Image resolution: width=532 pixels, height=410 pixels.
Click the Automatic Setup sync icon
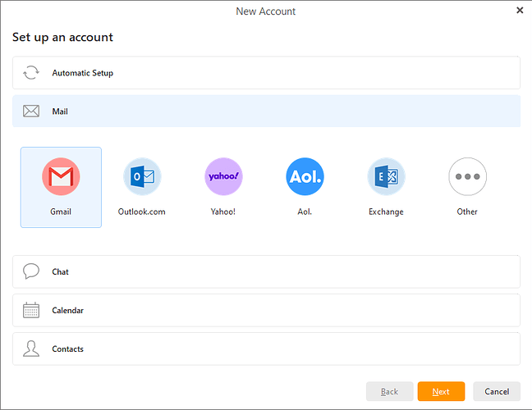31,72
